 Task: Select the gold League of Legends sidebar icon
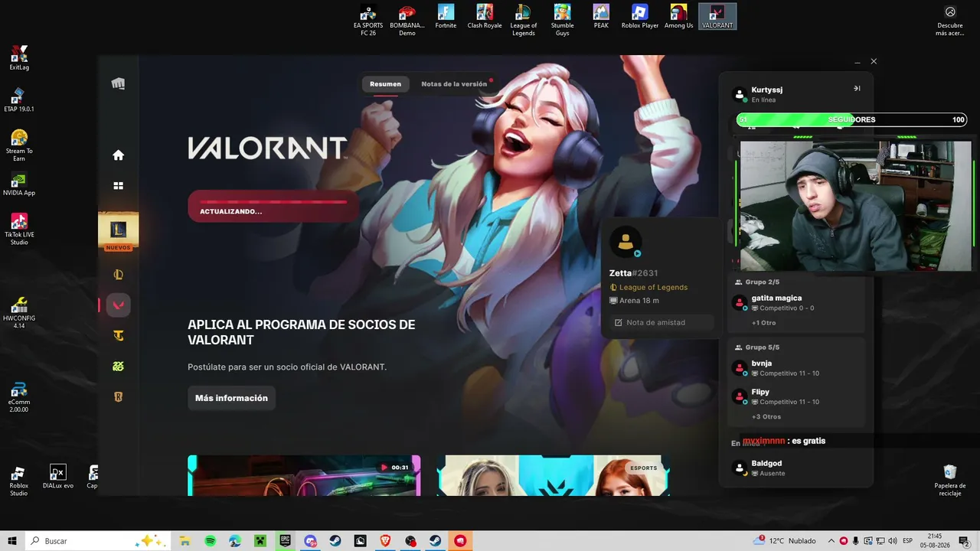[x=118, y=275]
